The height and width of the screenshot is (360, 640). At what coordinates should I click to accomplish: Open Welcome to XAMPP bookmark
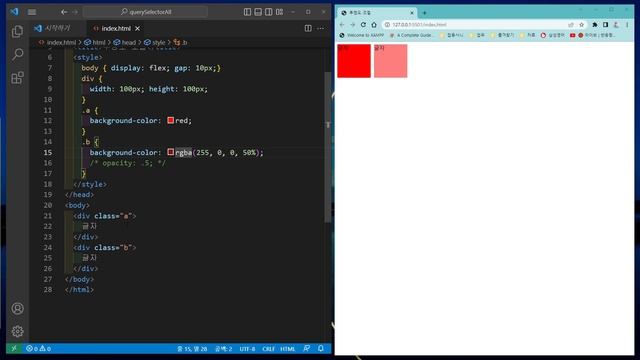pyautogui.click(x=362, y=36)
